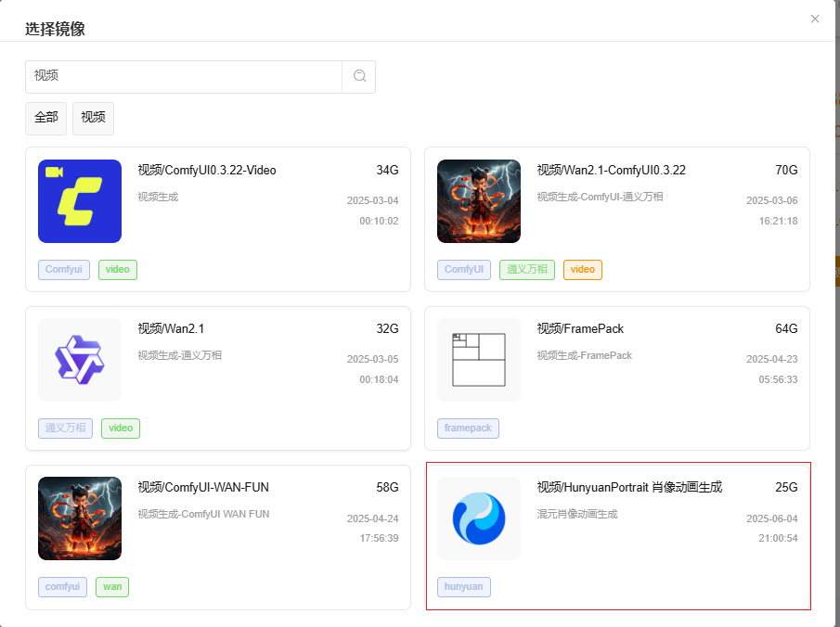The image size is (840, 627).
Task: Click the 00:10:02 time
Action: click(380, 221)
